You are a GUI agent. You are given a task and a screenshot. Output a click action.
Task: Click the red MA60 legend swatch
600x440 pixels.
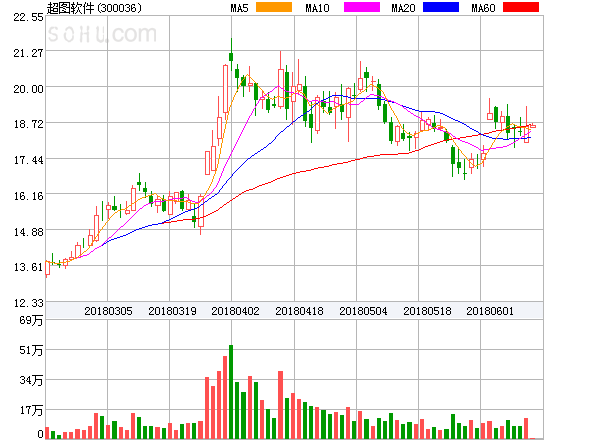[x=521, y=7]
